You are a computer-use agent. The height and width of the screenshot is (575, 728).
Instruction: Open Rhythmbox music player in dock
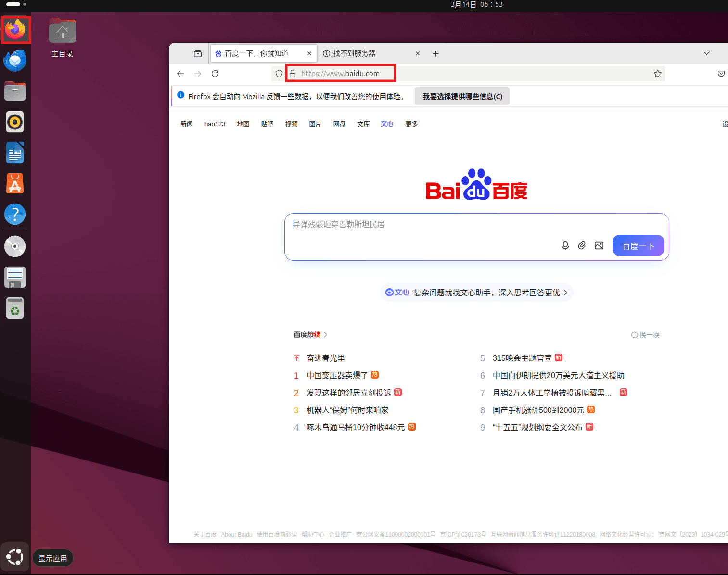click(x=15, y=122)
